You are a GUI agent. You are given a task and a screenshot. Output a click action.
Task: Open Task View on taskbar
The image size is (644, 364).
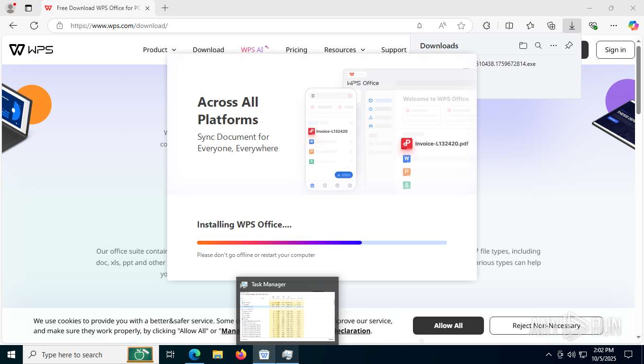[170, 355]
